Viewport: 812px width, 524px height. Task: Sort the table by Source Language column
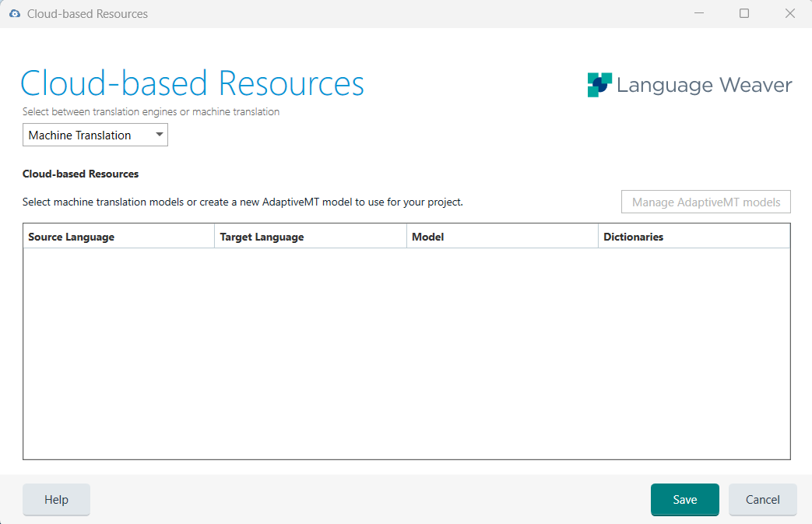click(x=118, y=236)
